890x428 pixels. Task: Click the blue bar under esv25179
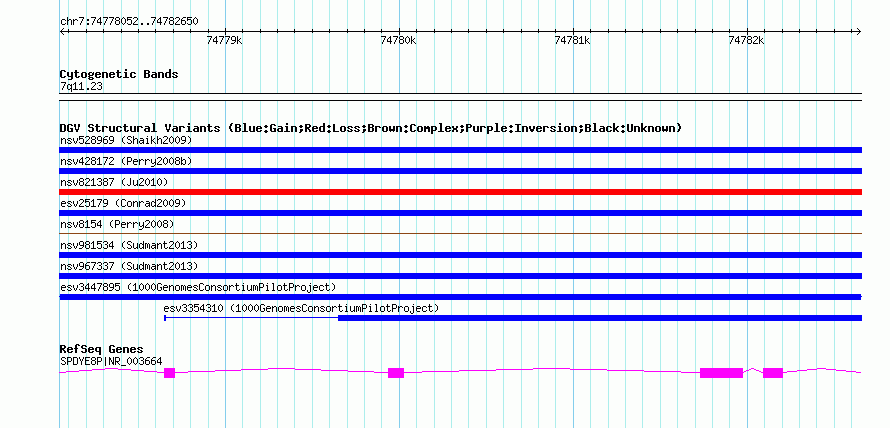460,213
